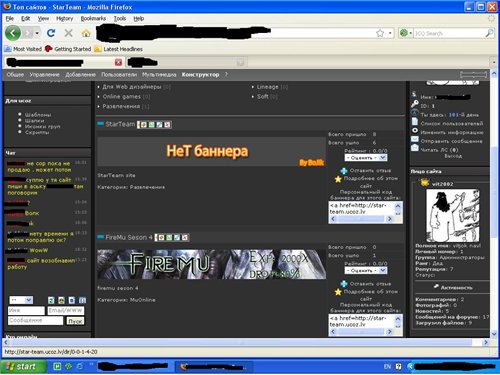Bookmark this page with the star icon
The image size is (500, 375).
tap(380, 33)
